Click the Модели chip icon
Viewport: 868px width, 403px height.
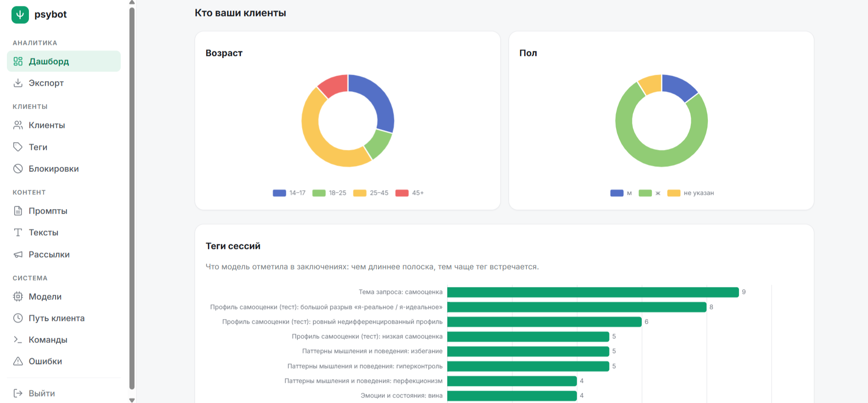click(18, 297)
